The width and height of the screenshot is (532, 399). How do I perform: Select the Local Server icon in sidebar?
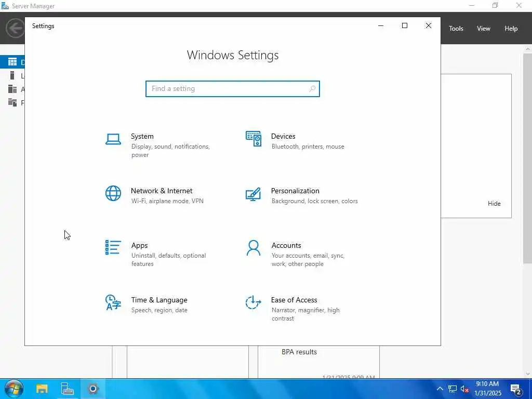[x=12, y=76]
